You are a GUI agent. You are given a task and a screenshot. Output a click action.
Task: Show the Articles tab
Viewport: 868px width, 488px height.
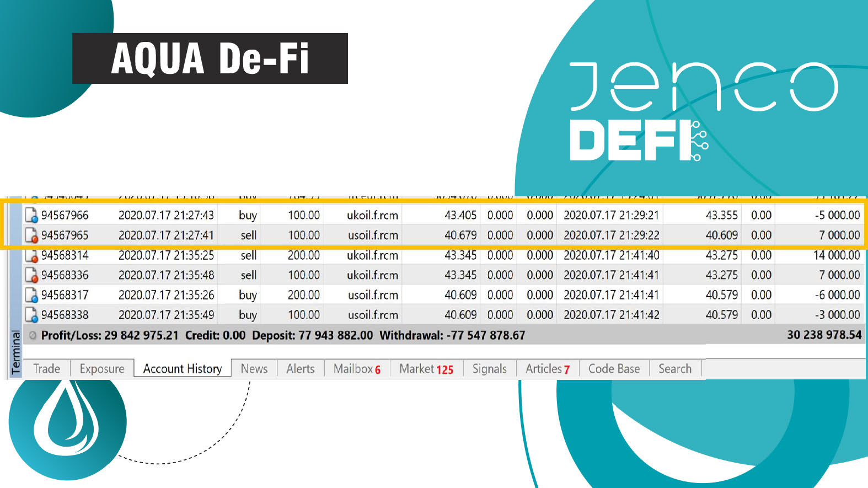[548, 369]
